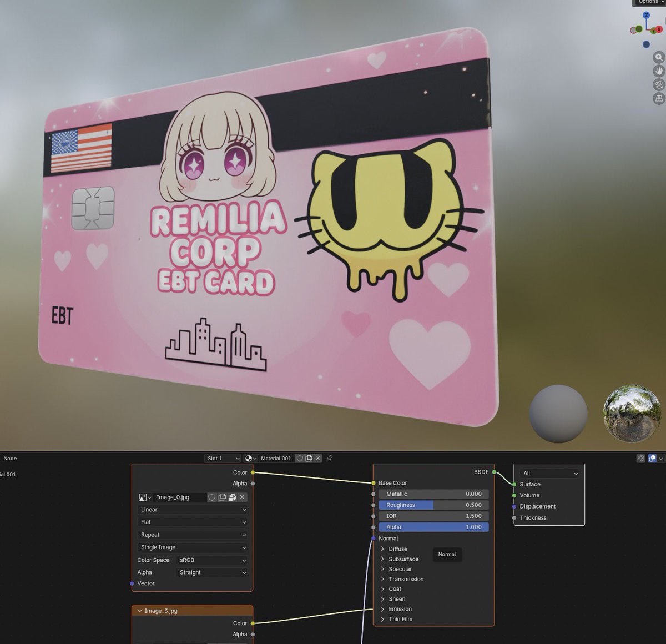The image size is (666, 644).
Task: Toggle node editor overlay icon
Action: pos(652,459)
